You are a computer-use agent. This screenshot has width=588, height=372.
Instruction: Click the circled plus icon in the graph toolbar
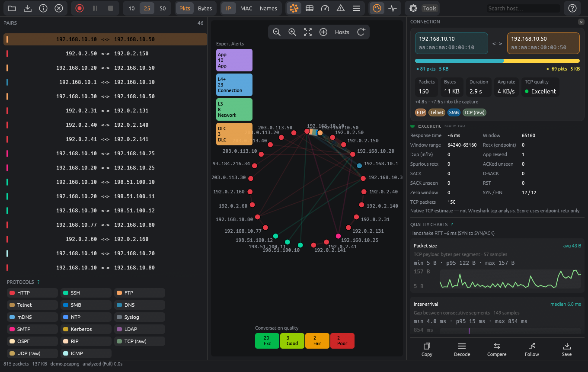(x=323, y=32)
